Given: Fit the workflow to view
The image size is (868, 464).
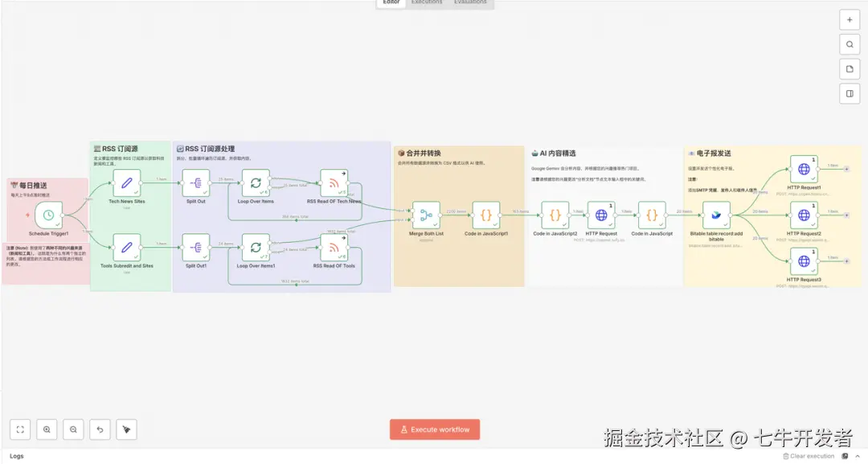Looking at the screenshot, I should 20,429.
